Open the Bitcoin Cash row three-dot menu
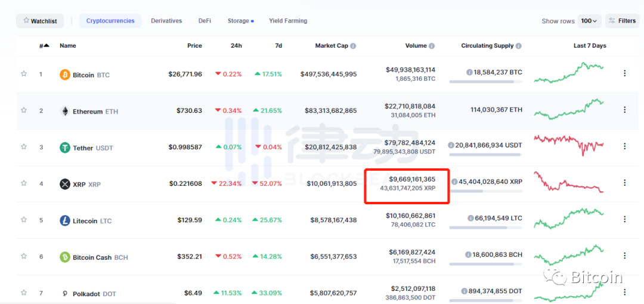This screenshot has width=644, height=304. [x=625, y=256]
